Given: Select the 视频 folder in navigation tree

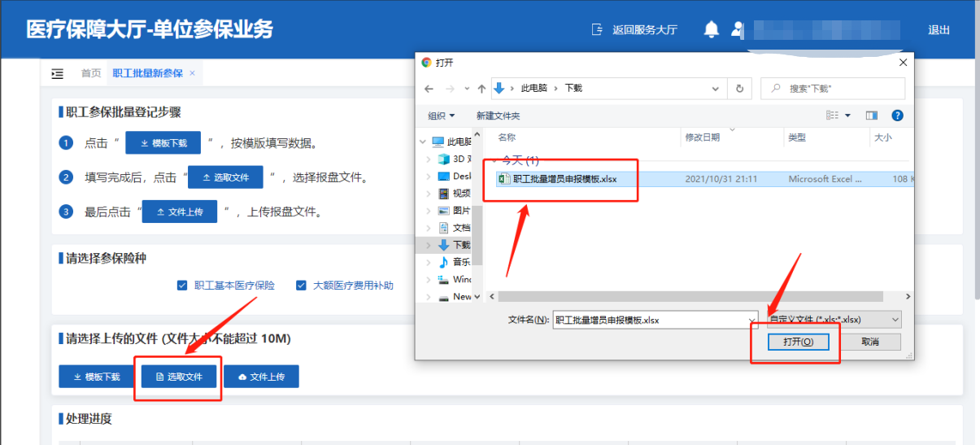Looking at the screenshot, I should click(x=455, y=194).
